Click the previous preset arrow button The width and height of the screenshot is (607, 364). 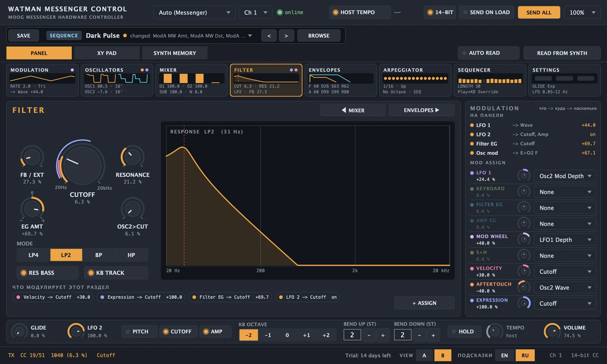(x=269, y=36)
